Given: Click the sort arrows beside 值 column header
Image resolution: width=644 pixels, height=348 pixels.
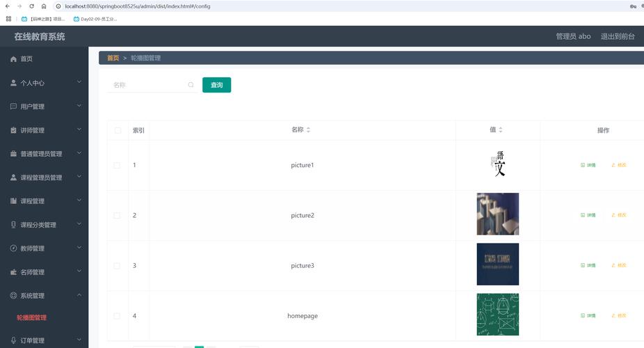Looking at the screenshot, I should coord(500,130).
